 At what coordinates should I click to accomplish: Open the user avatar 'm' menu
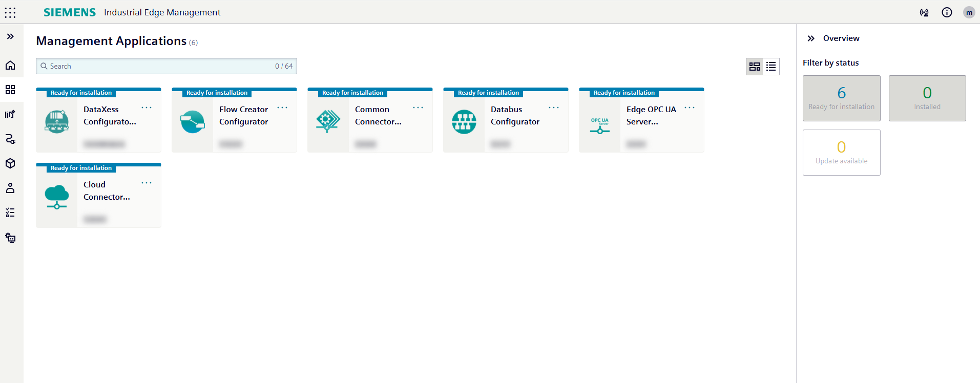(x=969, y=12)
